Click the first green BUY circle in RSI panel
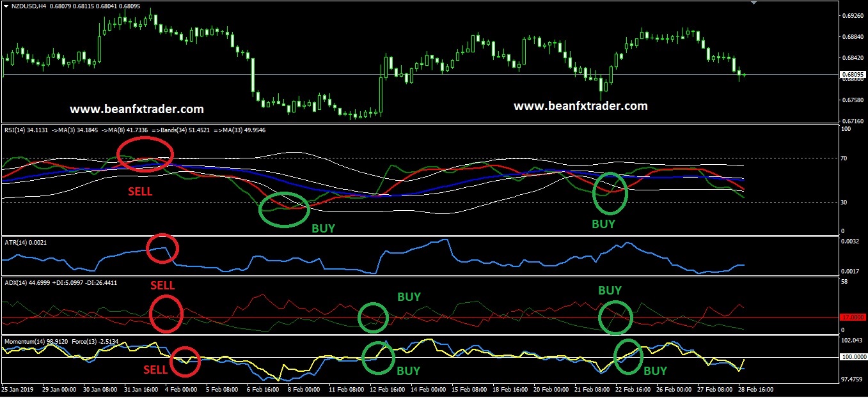868x398 pixels. tap(284, 209)
